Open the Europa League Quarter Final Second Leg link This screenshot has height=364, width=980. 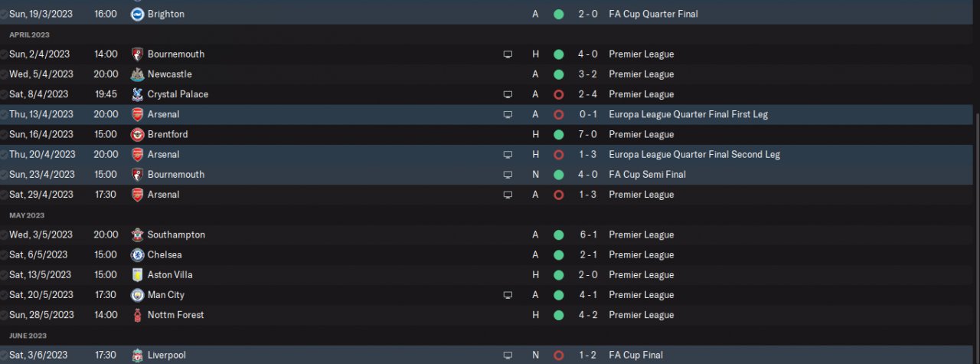tap(694, 154)
